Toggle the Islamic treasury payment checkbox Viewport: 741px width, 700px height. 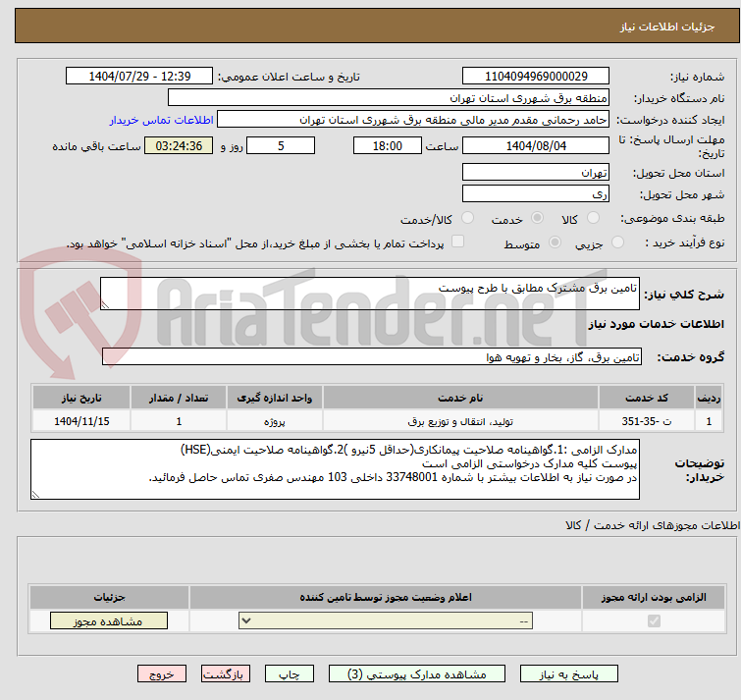[457, 242]
